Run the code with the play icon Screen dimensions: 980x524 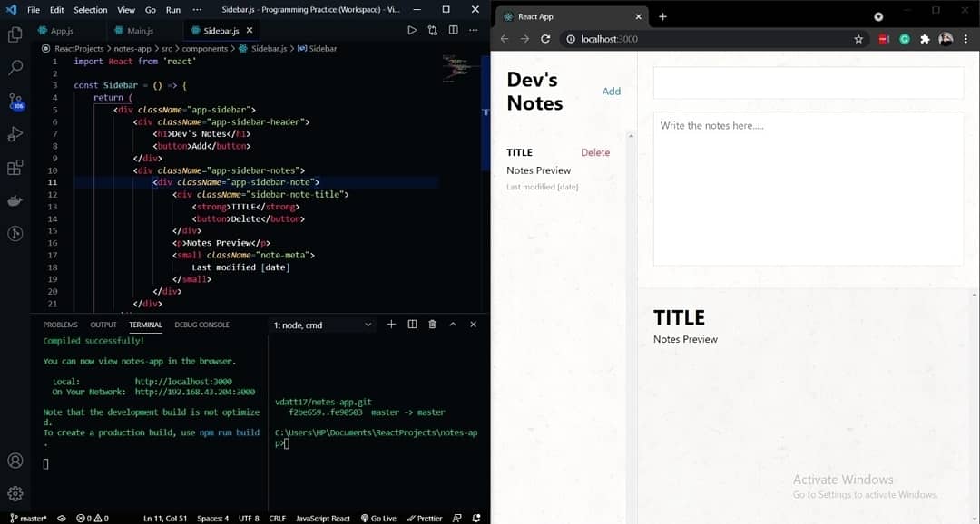(x=412, y=30)
